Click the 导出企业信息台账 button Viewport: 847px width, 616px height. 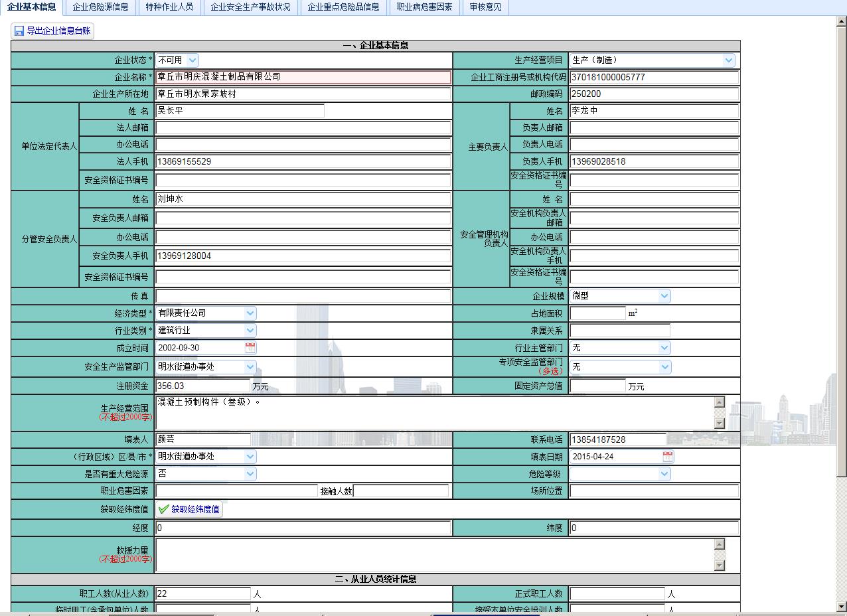point(52,31)
